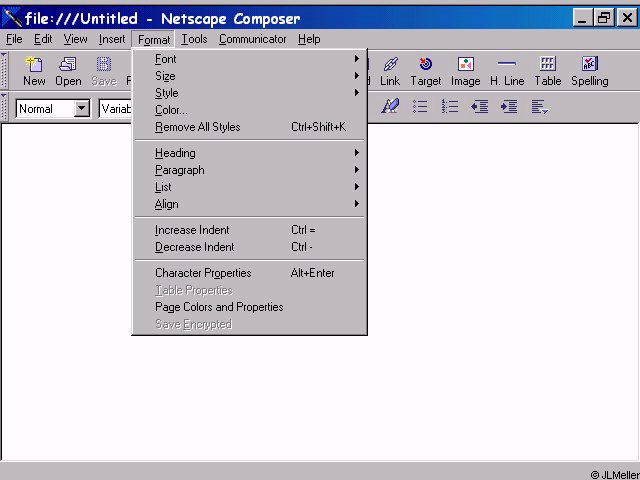Select Remove All Styles menu entry
The height and width of the screenshot is (480, 640).
coord(249,127)
